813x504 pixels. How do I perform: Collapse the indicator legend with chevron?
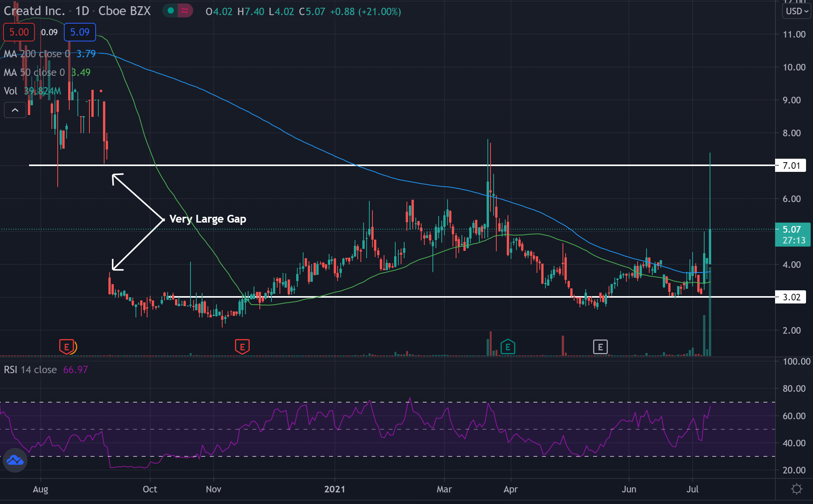coord(15,110)
